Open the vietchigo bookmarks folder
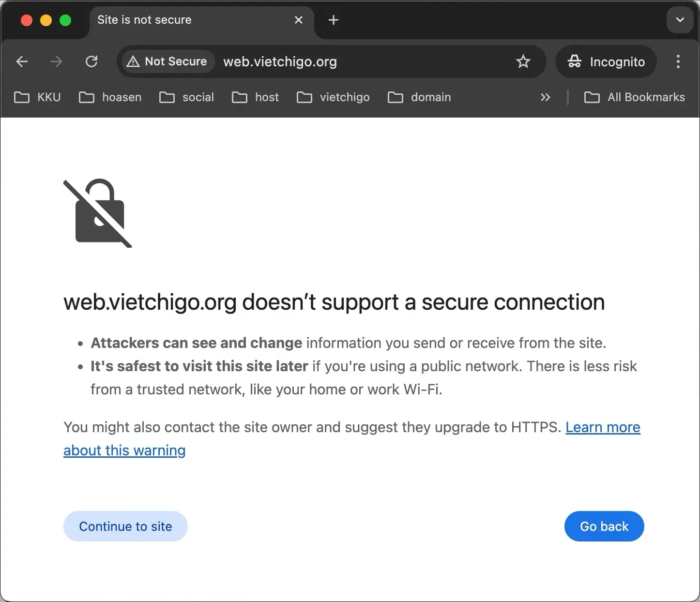Viewport: 700px width, 602px height. tap(333, 97)
